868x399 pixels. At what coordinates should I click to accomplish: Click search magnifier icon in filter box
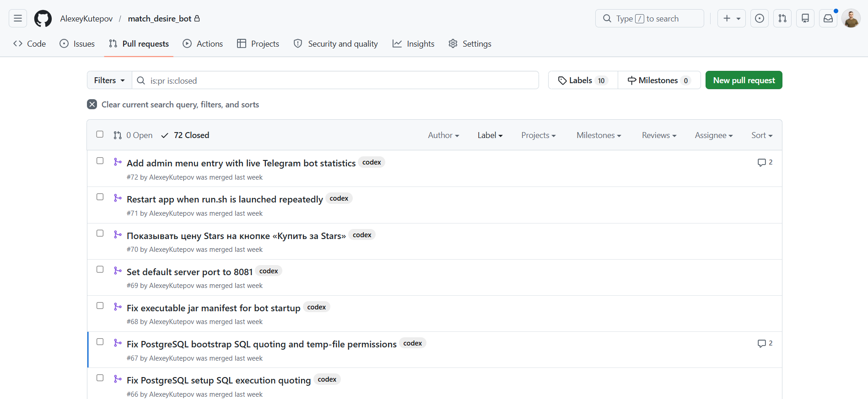click(x=141, y=80)
